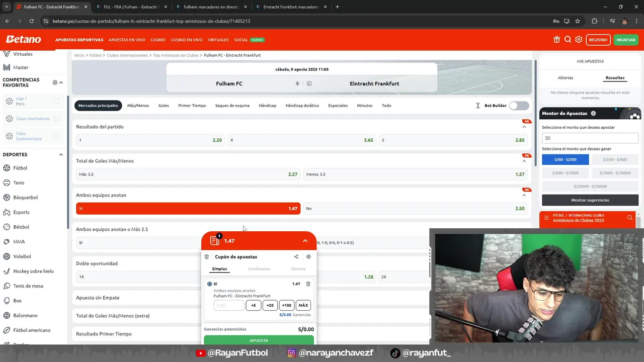Open the Betano header search icon
This screenshot has height=362, width=644.
tap(568, 40)
